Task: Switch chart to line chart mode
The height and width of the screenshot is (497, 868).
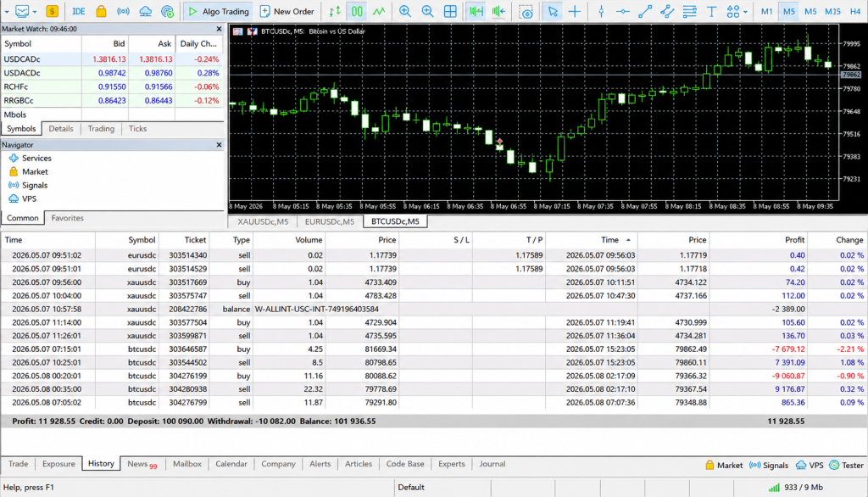Action: 379,11
